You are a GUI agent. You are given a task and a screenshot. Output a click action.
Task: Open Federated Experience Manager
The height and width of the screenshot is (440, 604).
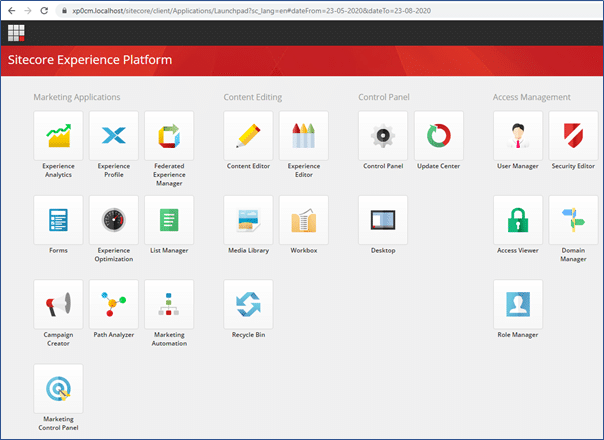point(169,136)
